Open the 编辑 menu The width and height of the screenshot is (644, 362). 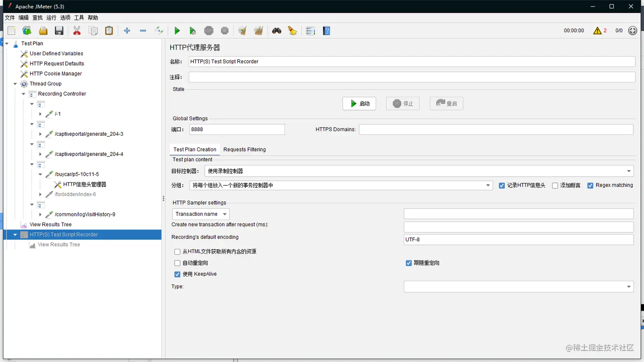click(x=24, y=17)
